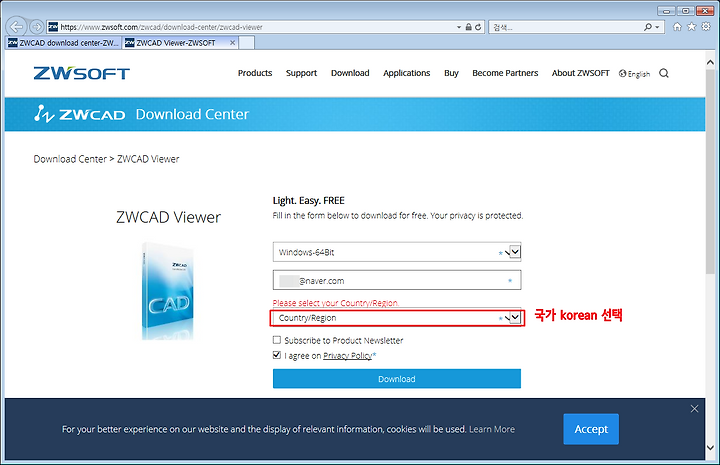Open About ZWSOFT menu item

(580, 73)
